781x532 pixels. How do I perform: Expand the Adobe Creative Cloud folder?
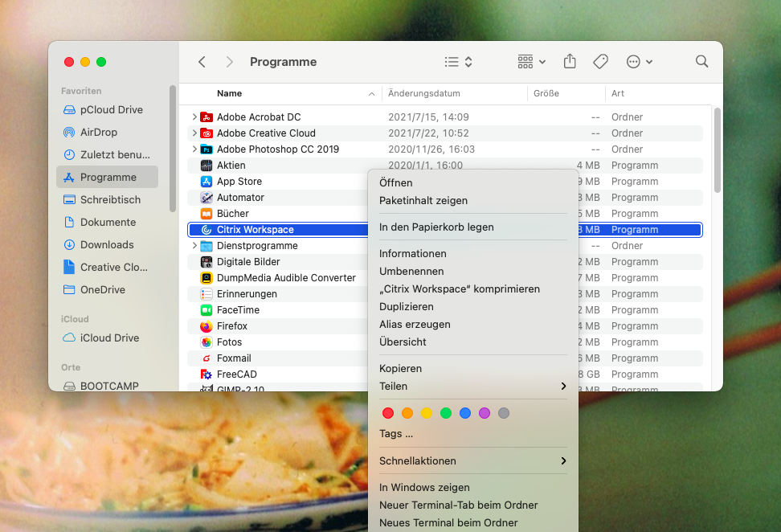pyautogui.click(x=194, y=133)
